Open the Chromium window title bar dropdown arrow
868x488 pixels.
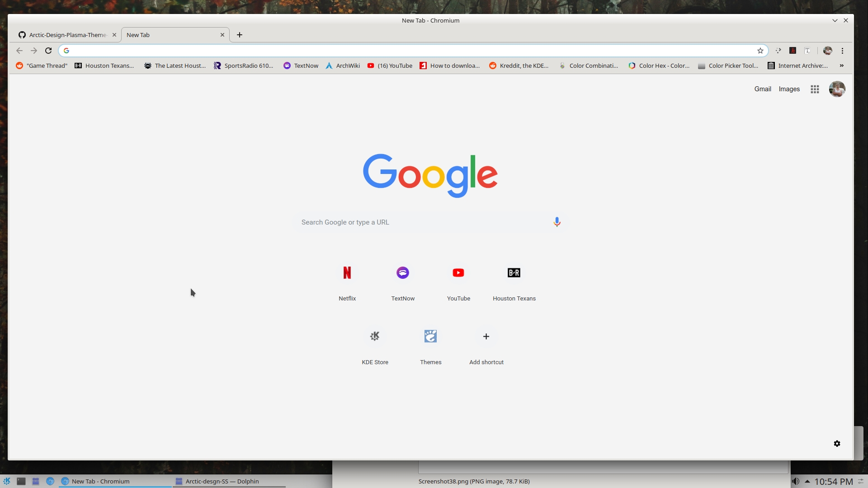click(x=835, y=20)
